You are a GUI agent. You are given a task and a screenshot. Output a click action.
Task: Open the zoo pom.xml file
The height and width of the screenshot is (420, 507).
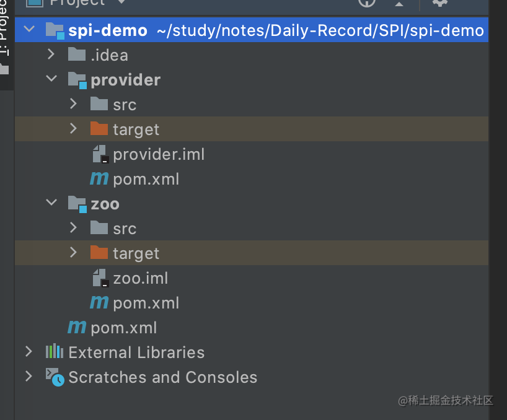146,302
